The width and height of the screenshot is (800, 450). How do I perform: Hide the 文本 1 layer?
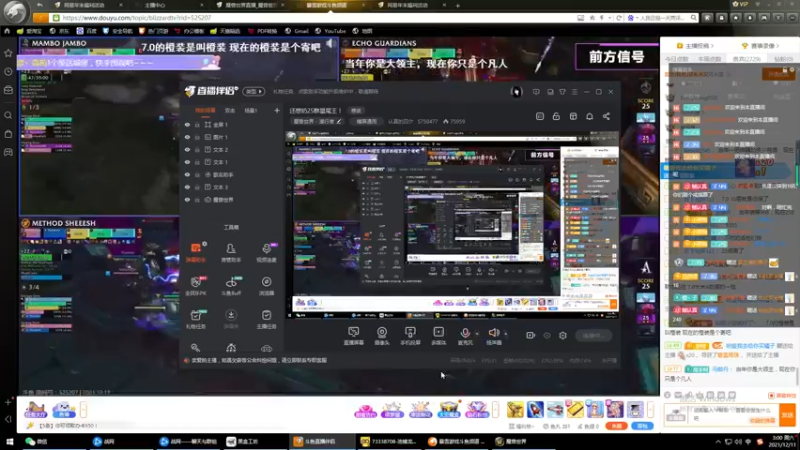pos(187,162)
